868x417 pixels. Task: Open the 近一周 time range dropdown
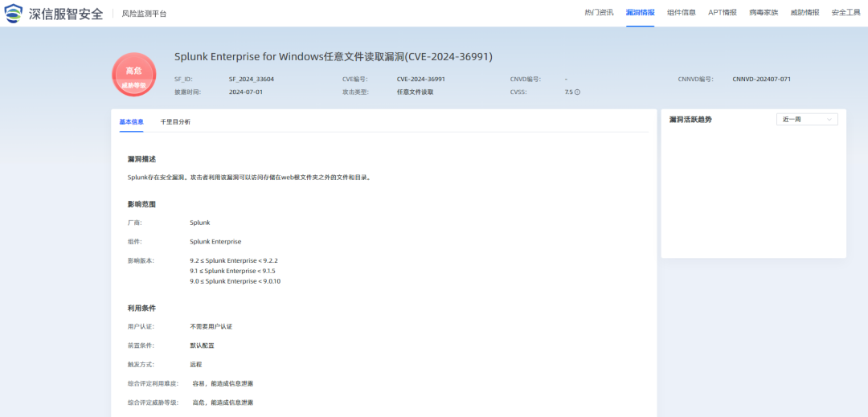point(807,120)
